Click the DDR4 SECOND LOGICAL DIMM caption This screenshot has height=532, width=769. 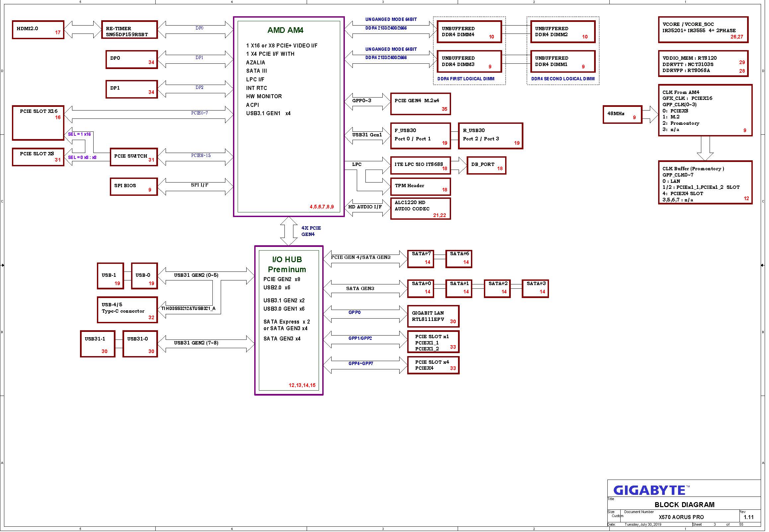tap(563, 79)
